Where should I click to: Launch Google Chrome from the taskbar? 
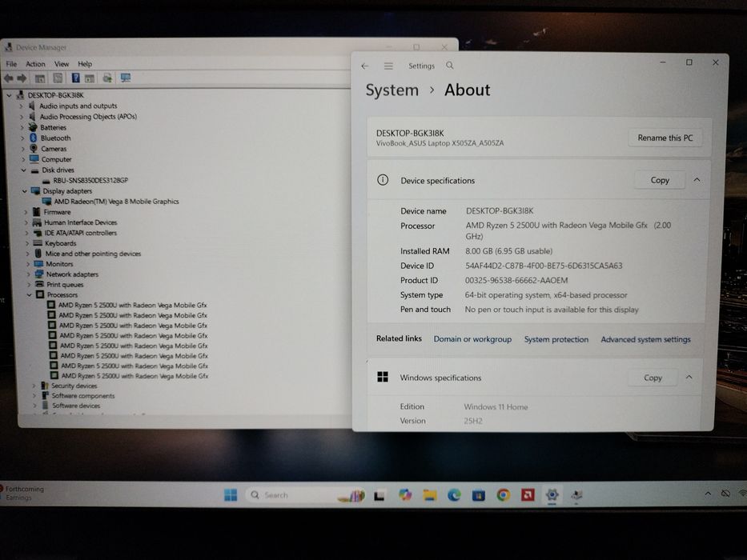(503, 495)
